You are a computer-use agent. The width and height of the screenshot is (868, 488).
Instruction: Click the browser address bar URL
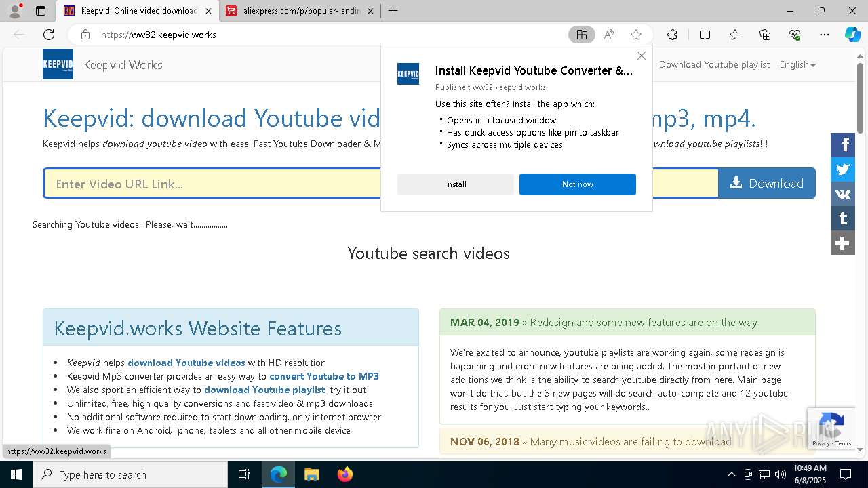(159, 35)
